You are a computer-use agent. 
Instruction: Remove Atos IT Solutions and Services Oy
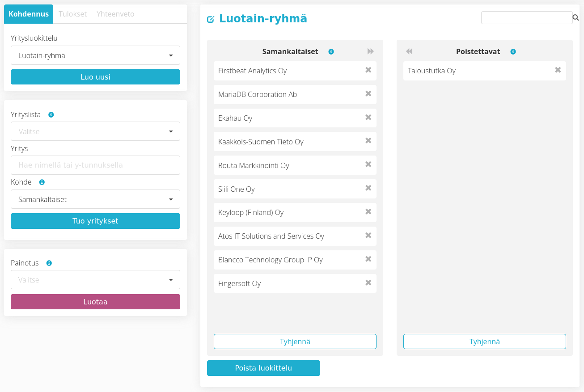tap(368, 235)
